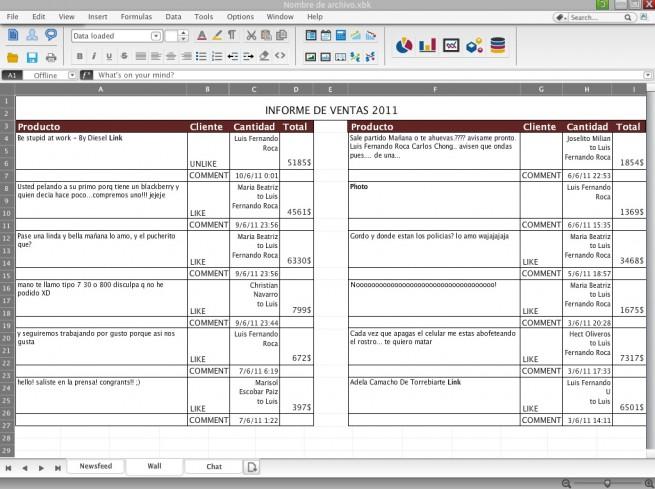Screen dimensions: 655x489
Task: Adjust the zoom slider handle
Action: tap(607, 483)
